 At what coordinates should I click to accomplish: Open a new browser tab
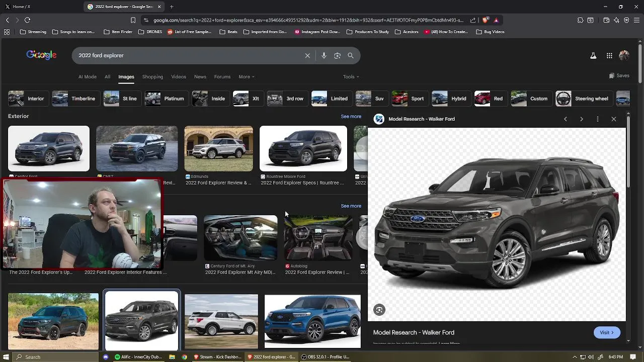pyautogui.click(x=172, y=7)
